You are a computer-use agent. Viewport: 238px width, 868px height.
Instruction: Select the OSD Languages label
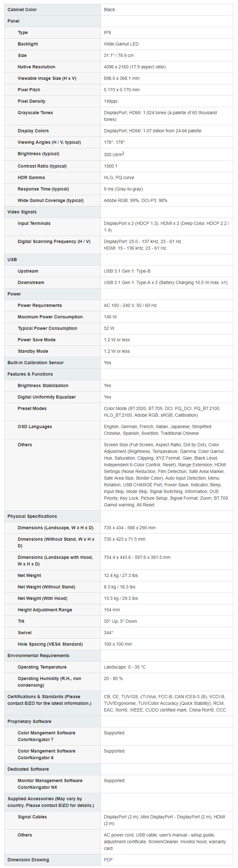point(35,427)
